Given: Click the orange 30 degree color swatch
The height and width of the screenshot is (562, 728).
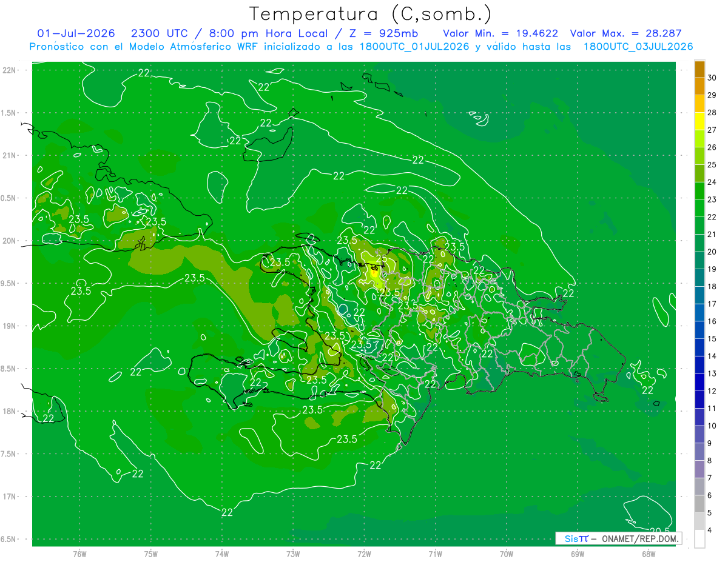Looking at the screenshot, I should 699,69.
